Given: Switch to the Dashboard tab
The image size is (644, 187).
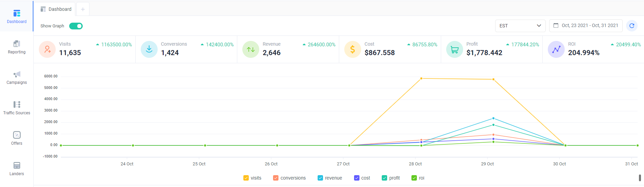Looking at the screenshot, I should pyautogui.click(x=56, y=9).
